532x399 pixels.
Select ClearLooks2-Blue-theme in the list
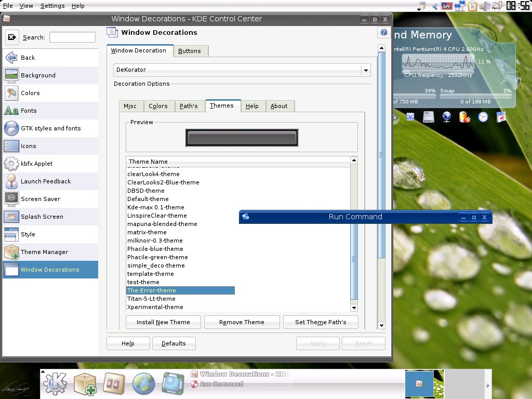[163, 182]
